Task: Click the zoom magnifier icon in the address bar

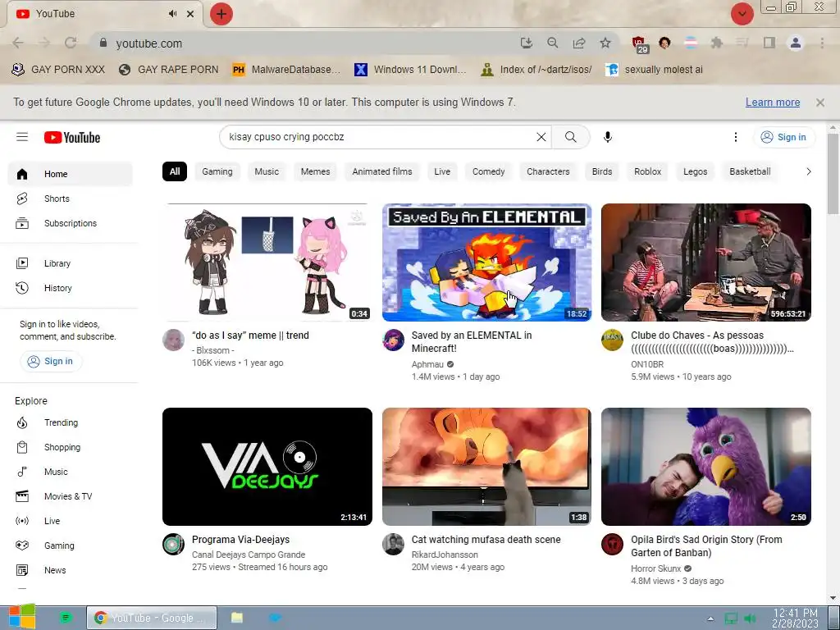Action: (x=552, y=43)
